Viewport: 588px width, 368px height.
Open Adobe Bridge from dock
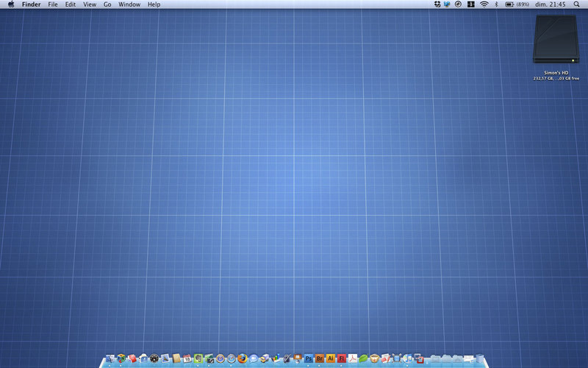(x=320, y=358)
